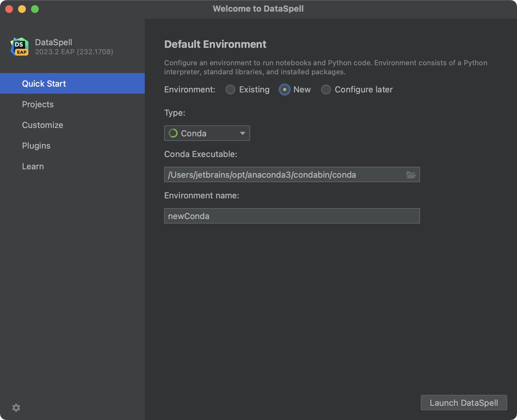The height and width of the screenshot is (420, 517).
Task: Open settings via the gear icon
Action: point(16,408)
